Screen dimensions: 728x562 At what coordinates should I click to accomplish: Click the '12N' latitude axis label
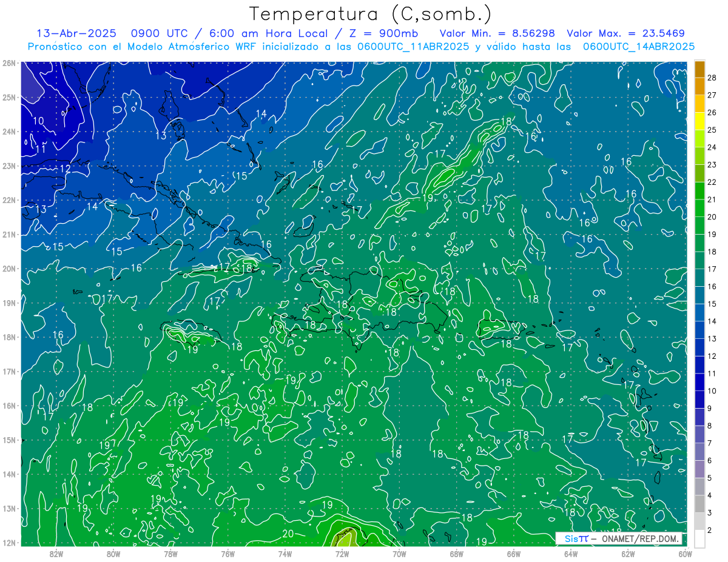pos(8,543)
